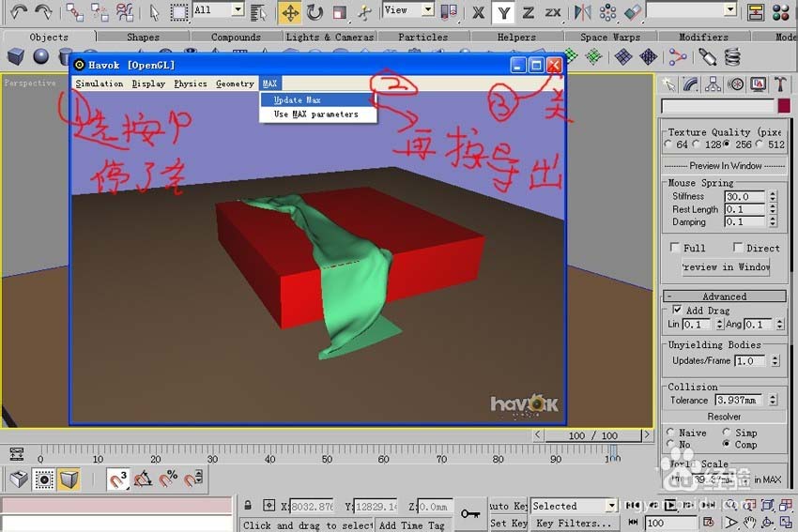Open the Motion command panel tab
This screenshot has width=798, height=532.
point(736,84)
